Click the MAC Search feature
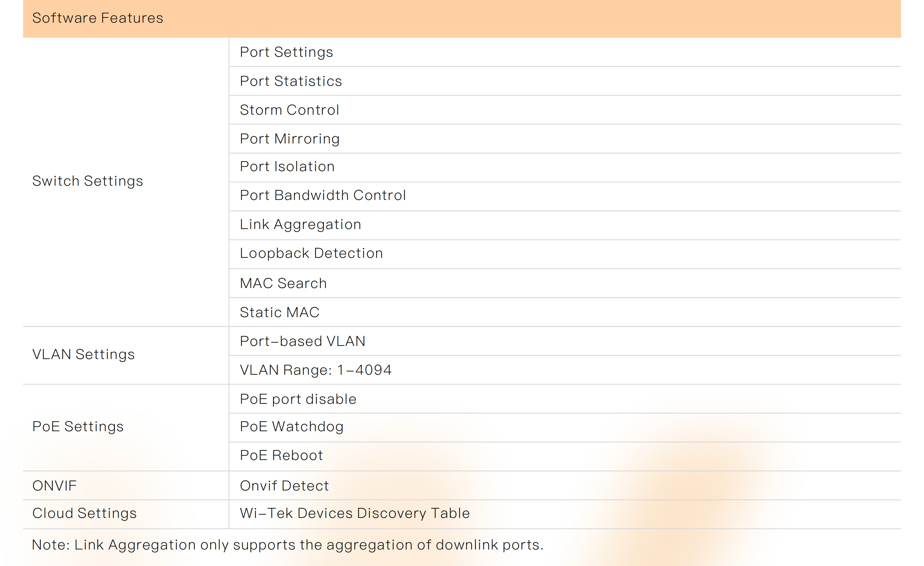The height and width of the screenshot is (566, 924). (x=283, y=283)
